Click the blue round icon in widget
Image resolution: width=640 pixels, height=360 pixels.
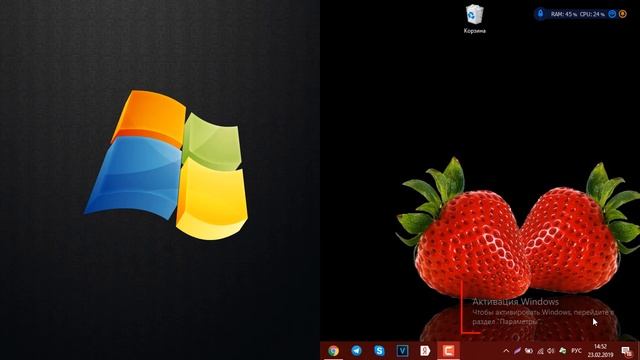pos(612,14)
